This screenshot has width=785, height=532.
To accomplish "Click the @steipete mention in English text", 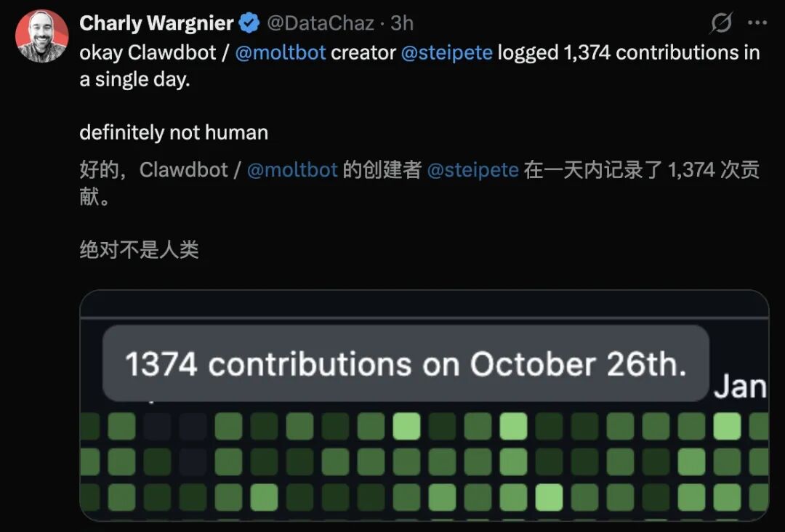I will (446, 52).
